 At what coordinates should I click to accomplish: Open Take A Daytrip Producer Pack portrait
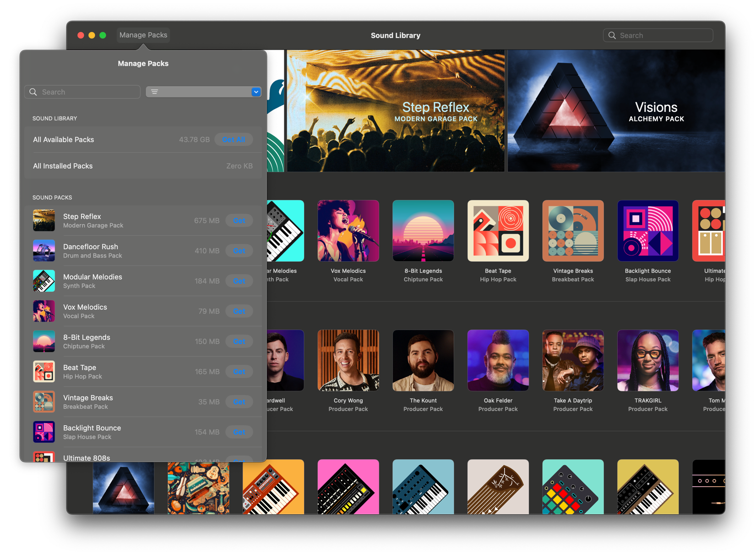coord(573,360)
